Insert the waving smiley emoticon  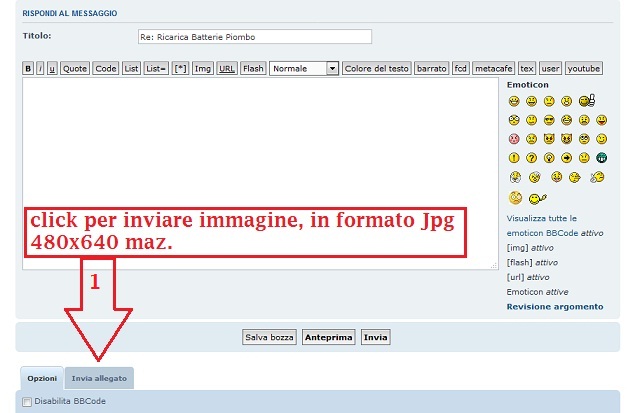(536, 198)
